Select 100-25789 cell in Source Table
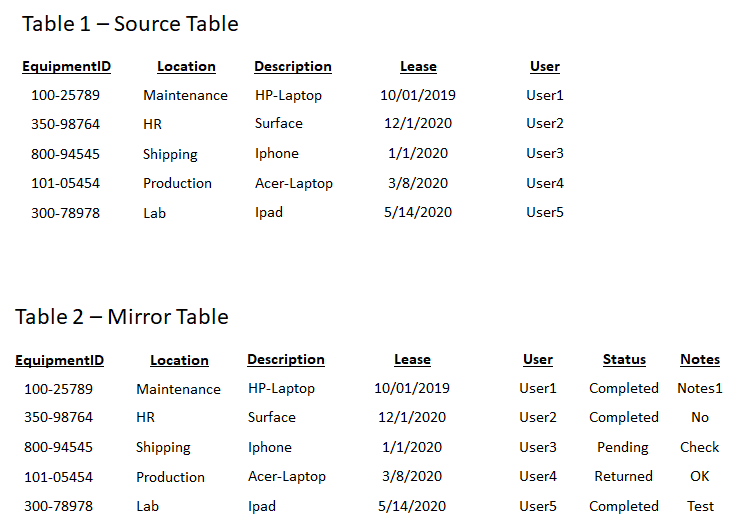The image size is (733, 525). coord(65,95)
